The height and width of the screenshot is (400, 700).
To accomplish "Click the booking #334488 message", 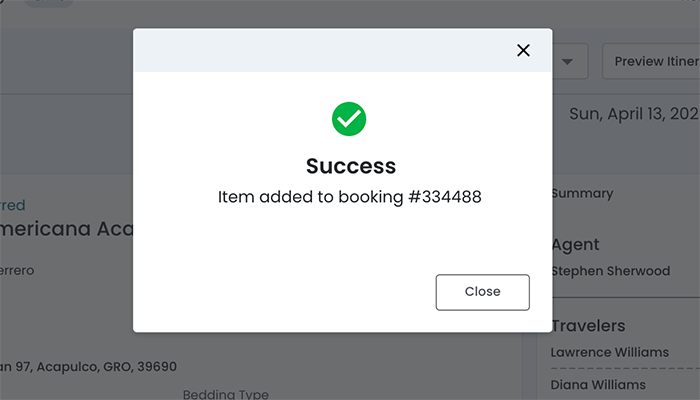I will pyautogui.click(x=350, y=197).
